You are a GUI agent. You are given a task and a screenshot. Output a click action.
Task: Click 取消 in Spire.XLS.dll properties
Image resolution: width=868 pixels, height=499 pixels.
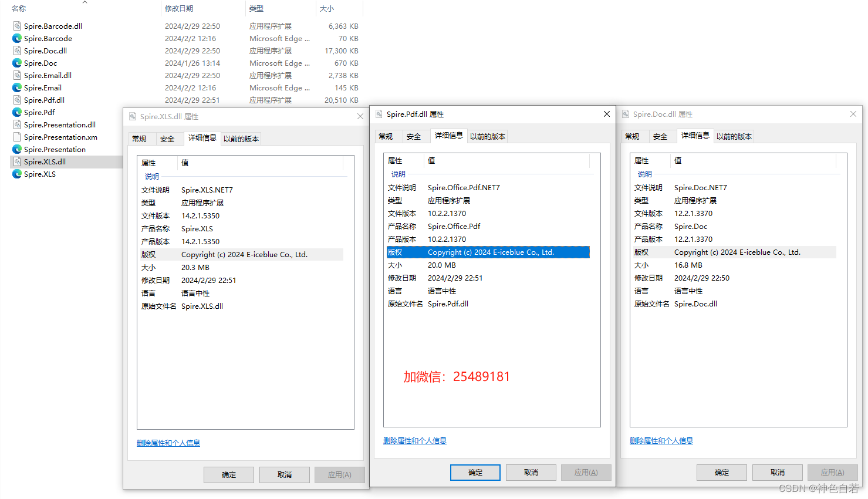[x=285, y=475]
